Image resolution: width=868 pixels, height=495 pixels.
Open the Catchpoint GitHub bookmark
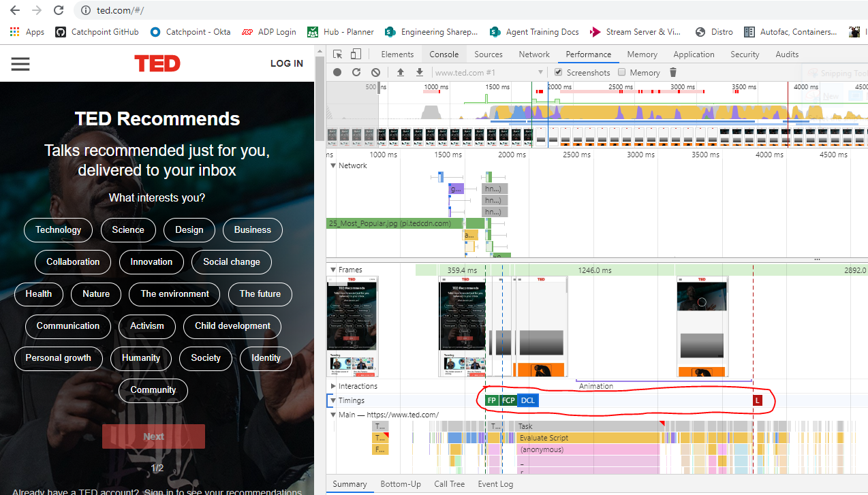[x=97, y=31]
